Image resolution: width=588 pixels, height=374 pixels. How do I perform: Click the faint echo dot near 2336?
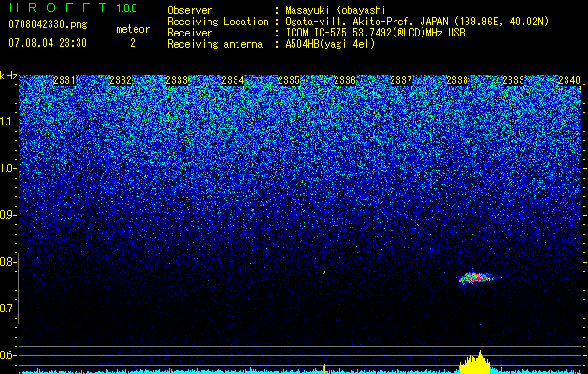click(324, 272)
